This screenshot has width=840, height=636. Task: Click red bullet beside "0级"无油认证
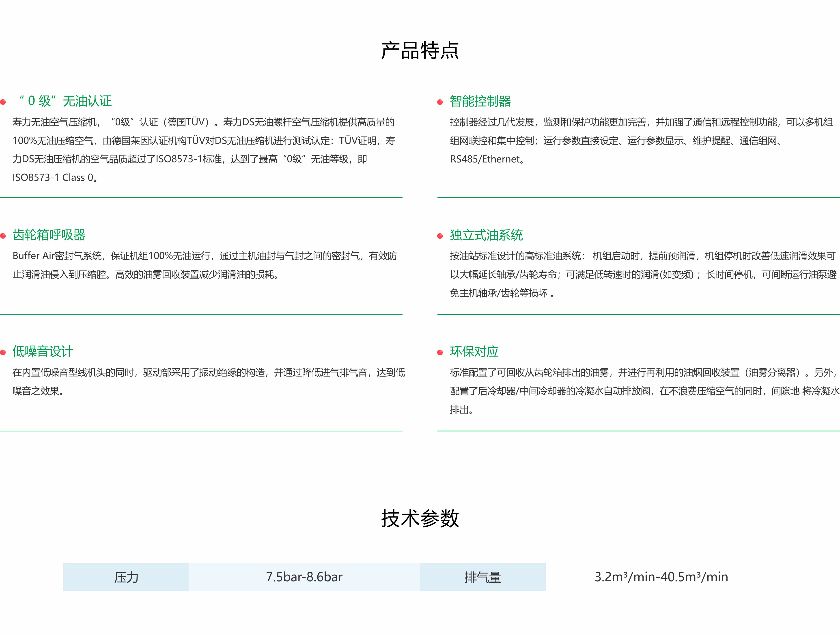[3, 102]
